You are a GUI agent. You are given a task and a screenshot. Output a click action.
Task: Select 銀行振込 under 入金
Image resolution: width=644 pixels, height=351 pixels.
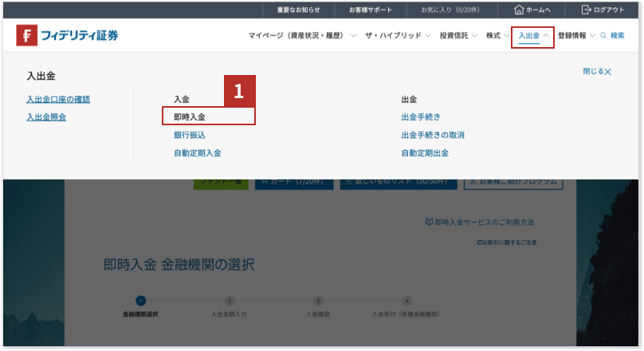(x=190, y=135)
